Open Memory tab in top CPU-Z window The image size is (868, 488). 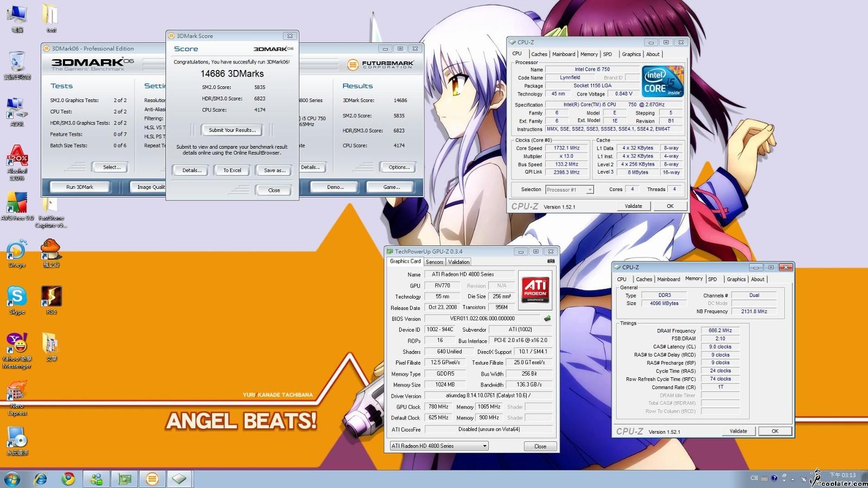[x=589, y=54]
